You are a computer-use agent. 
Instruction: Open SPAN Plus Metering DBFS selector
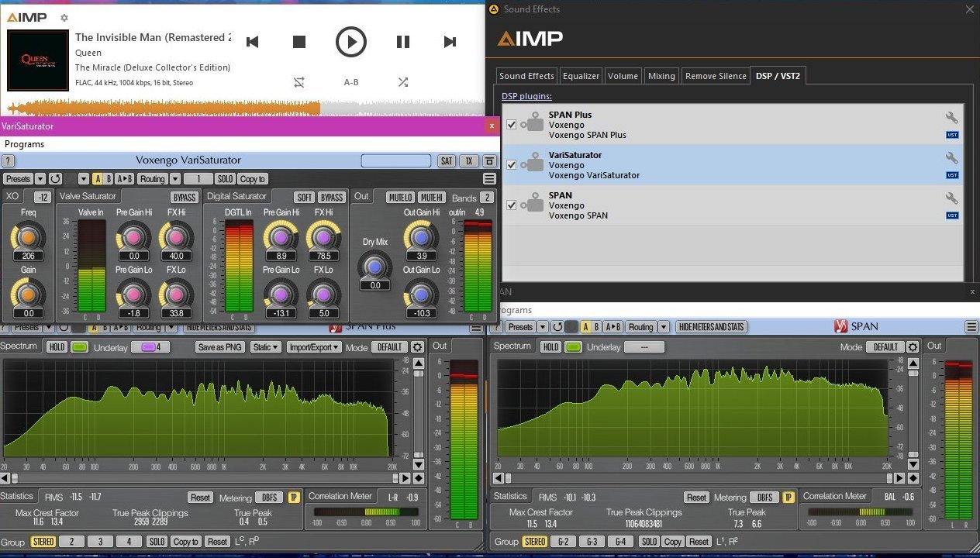pyautogui.click(x=270, y=498)
